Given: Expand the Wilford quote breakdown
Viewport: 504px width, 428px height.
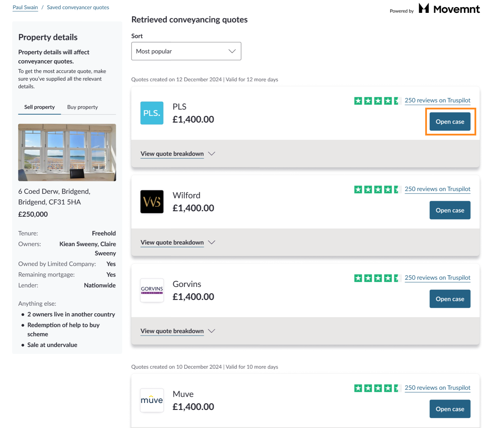Looking at the screenshot, I should coord(178,242).
